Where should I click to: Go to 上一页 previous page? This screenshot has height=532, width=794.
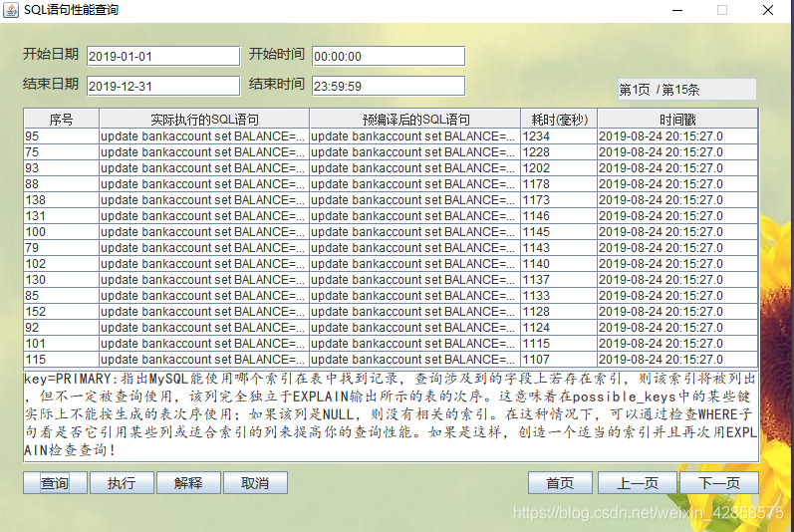[637, 483]
